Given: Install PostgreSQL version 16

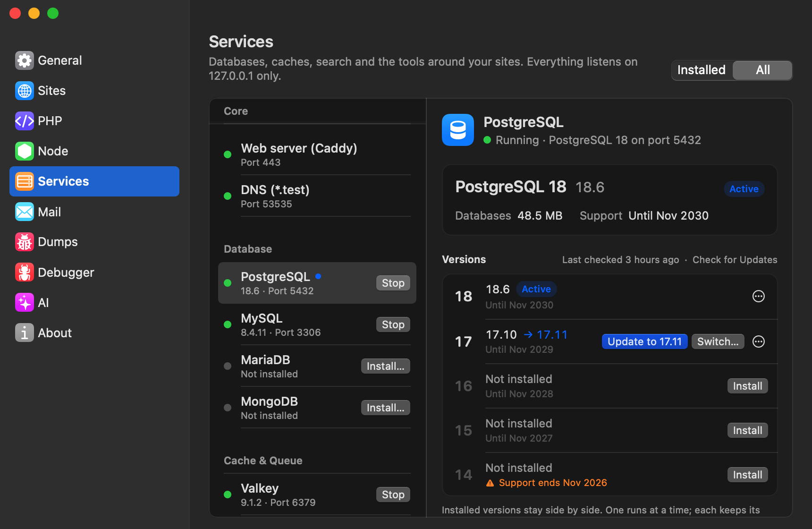Looking at the screenshot, I should [748, 386].
